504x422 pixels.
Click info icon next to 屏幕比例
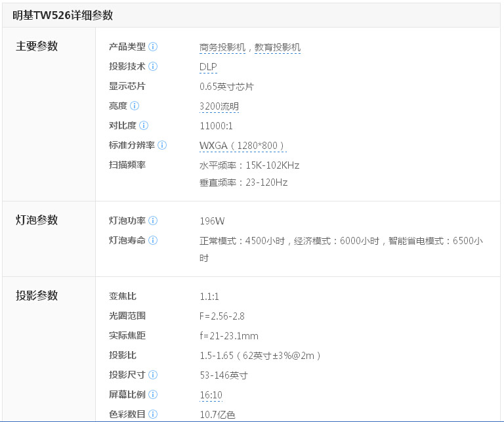(153, 394)
